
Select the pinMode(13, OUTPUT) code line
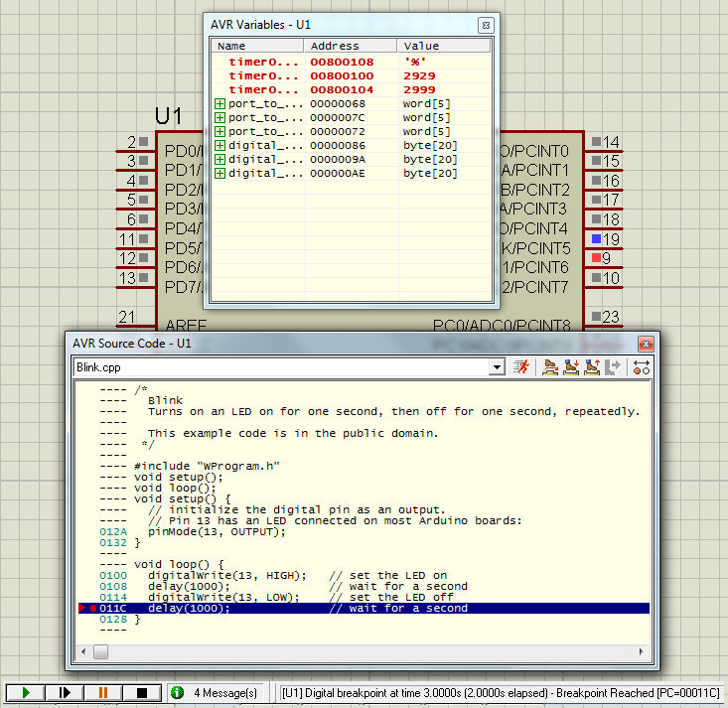(216, 531)
